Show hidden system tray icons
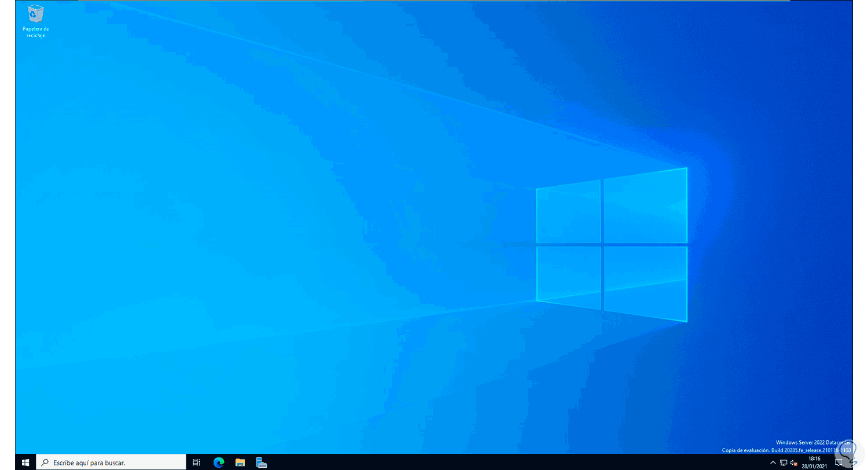 [773, 462]
